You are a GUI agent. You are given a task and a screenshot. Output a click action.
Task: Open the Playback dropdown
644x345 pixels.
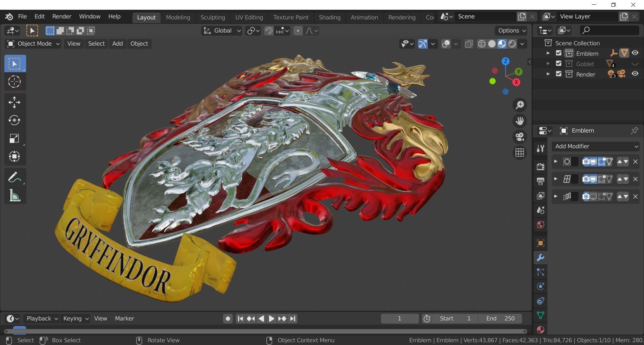42,318
